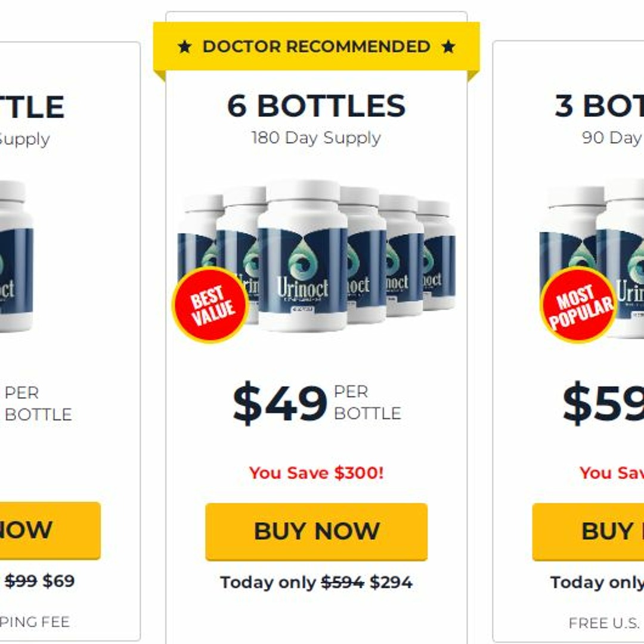Click the single bottle BUY NOW button
Viewport: 644px width, 644px height.
[50, 530]
